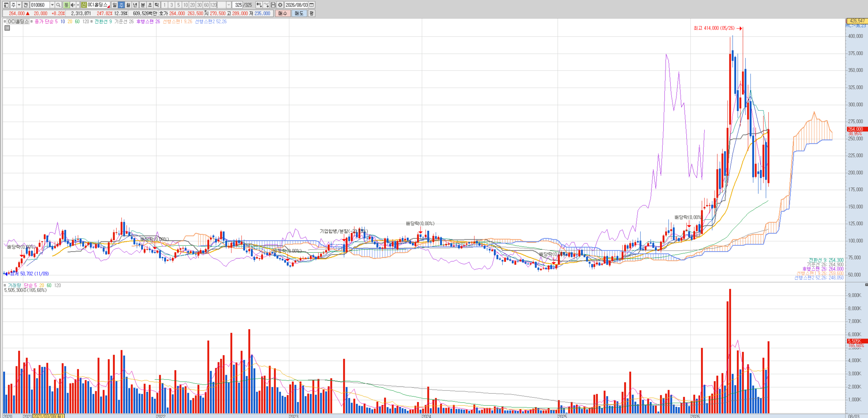
Task: Select the 120 interval button
Action: point(214,5)
